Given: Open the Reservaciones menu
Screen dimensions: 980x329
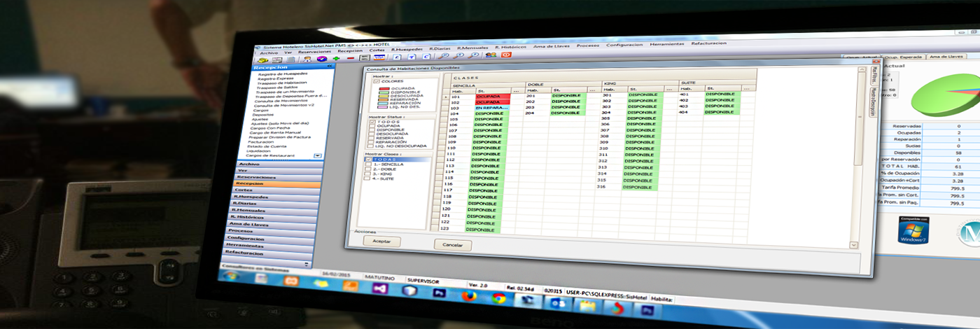Looking at the screenshot, I should (x=315, y=52).
